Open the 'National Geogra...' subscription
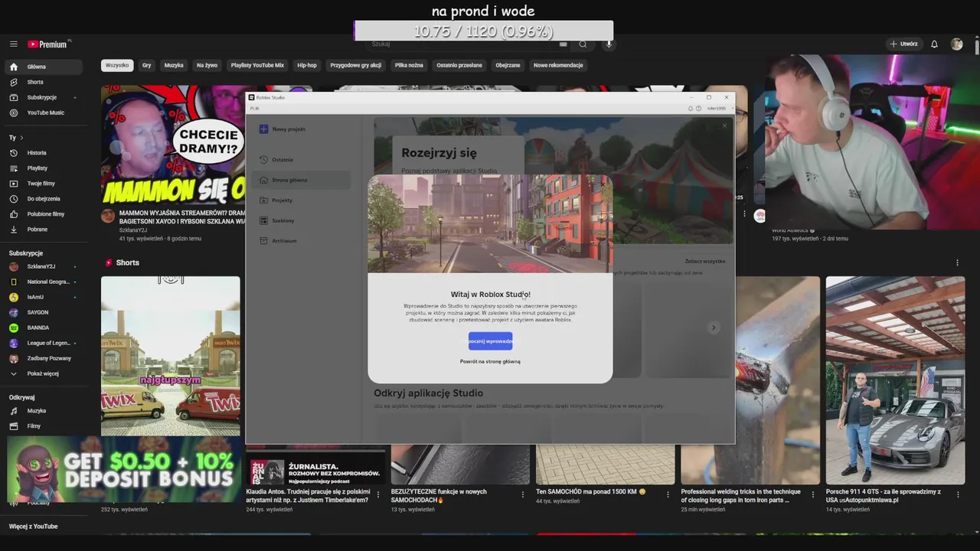 click(x=45, y=282)
